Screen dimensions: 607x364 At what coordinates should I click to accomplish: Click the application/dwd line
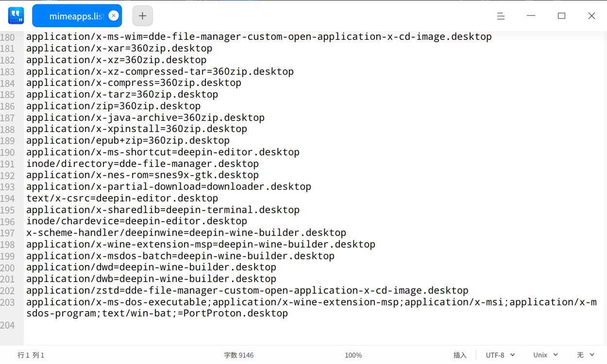point(151,267)
